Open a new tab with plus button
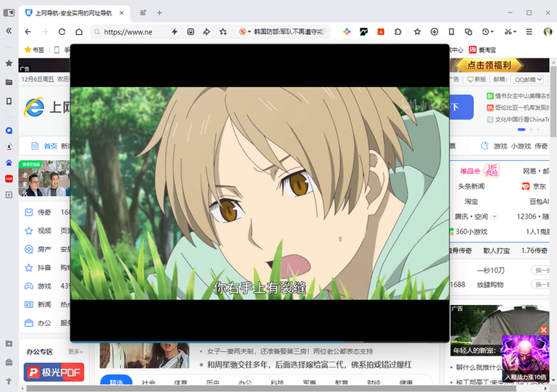Viewport: 557px width, 392px height. 159,13
